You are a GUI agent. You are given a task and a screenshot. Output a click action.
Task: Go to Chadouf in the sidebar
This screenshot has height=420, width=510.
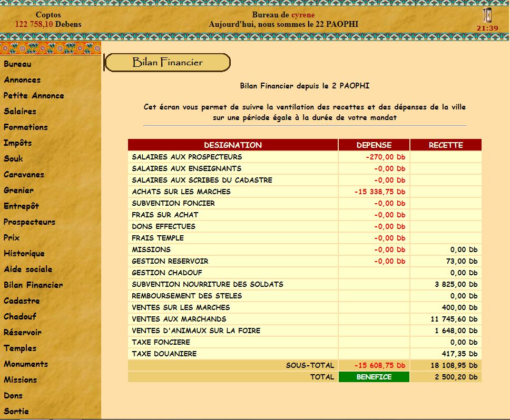click(20, 317)
